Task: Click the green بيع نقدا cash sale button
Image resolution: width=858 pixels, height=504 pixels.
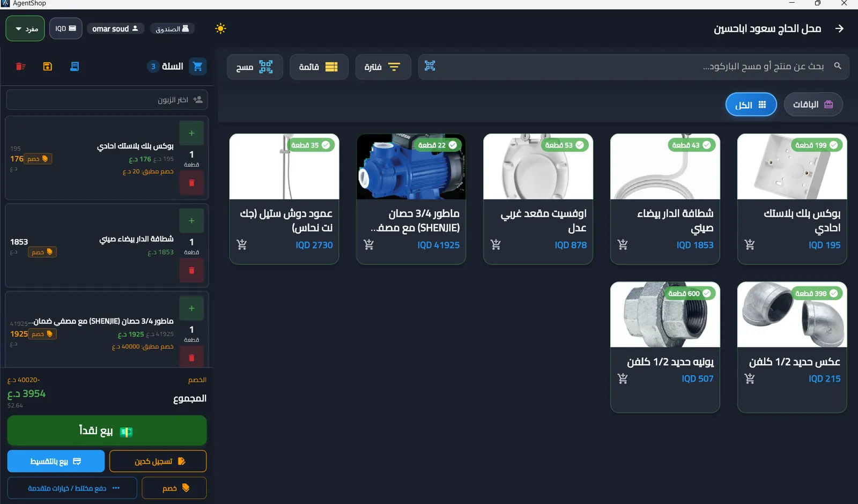Action: point(107,431)
